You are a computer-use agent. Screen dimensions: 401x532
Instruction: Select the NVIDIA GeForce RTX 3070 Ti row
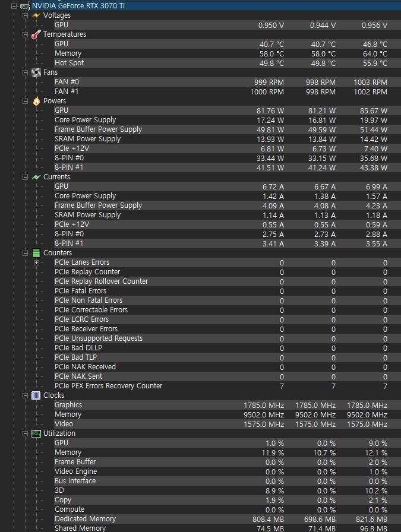click(216, 6)
